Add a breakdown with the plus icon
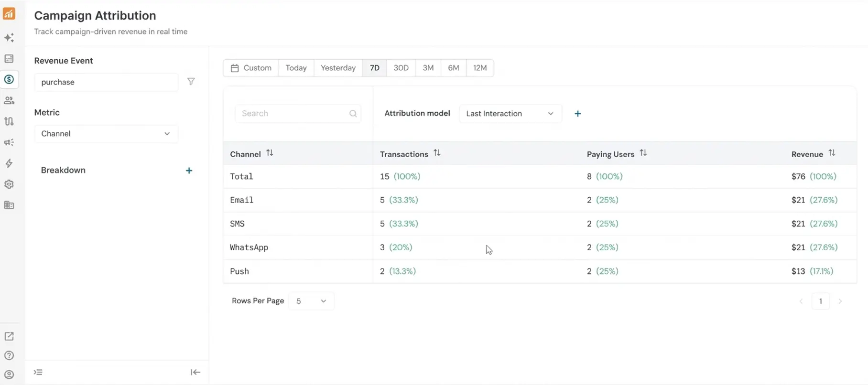 pyautogui.click(x=189, y=171)
